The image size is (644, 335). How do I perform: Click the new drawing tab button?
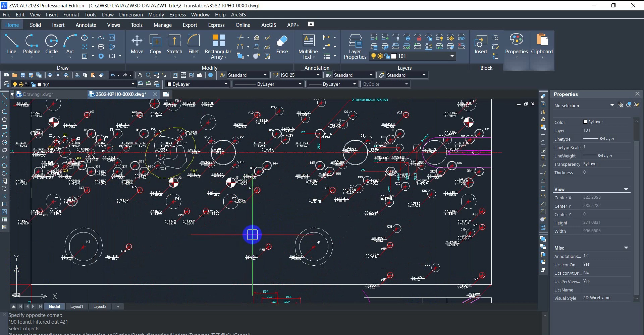pos(166,94)
